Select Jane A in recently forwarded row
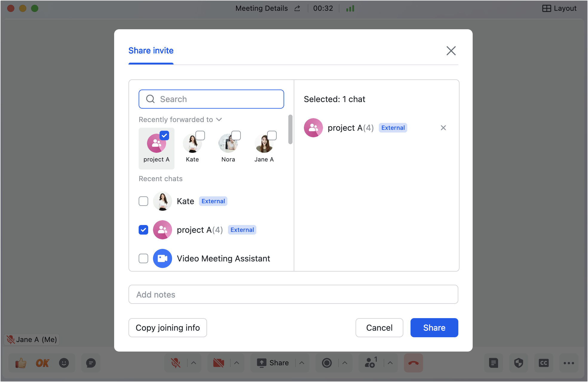 pyautogui.click(x=272, y=135)
